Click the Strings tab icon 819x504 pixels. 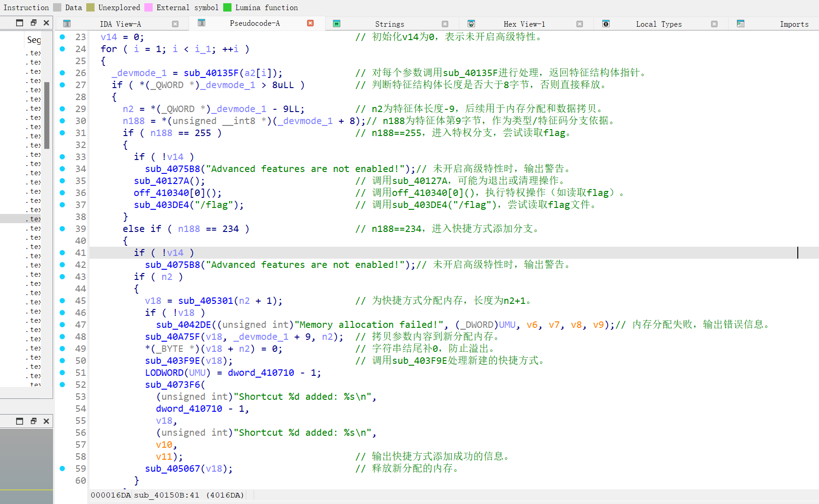click(336, 23)
